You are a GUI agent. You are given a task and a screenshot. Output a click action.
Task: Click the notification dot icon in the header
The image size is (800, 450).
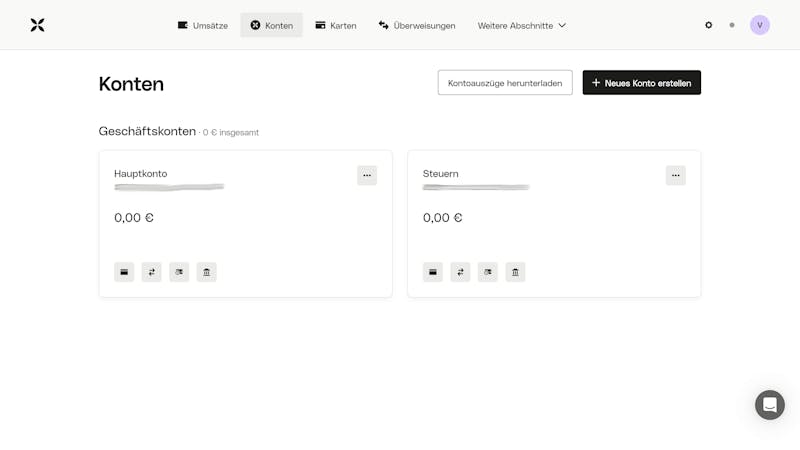click(732, 25)
